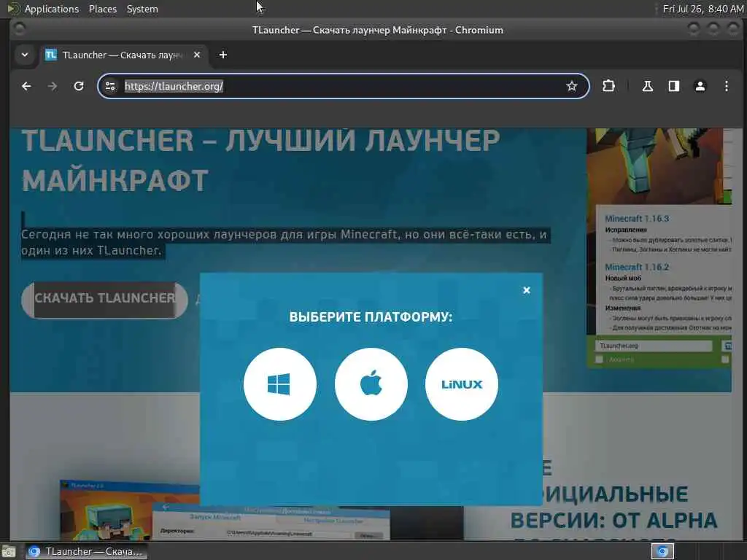Expand the tab search dropdown
Viewport: 747px width, 560px height.
point(25,55)
